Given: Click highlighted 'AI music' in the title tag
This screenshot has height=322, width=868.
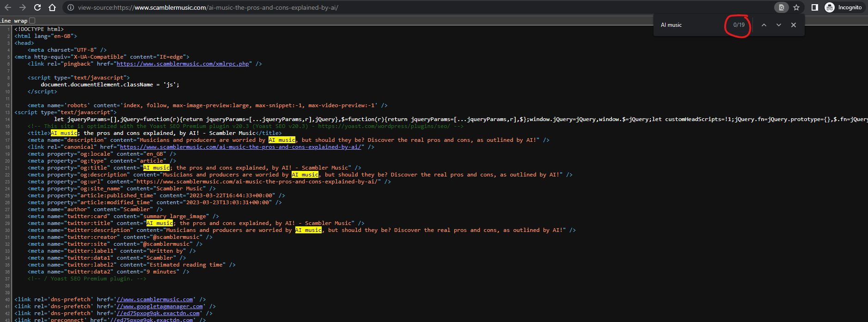Looking at the screenshot, I should click(x=64, y=133).
